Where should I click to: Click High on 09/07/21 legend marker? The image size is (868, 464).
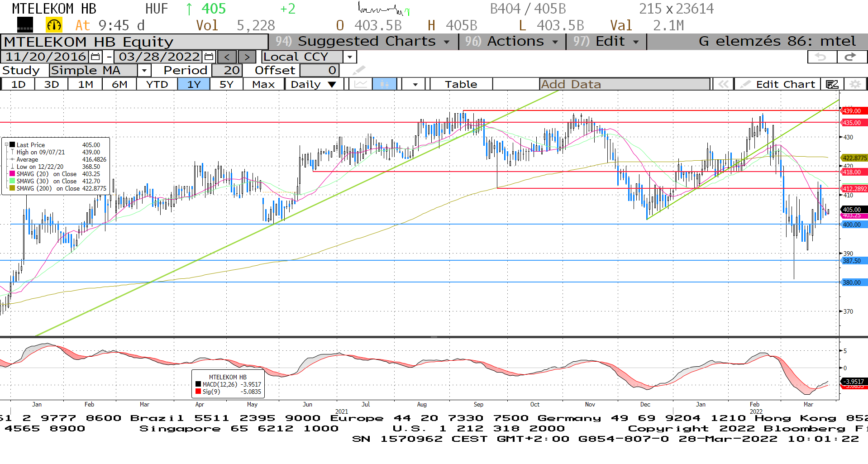click(12, 152)
